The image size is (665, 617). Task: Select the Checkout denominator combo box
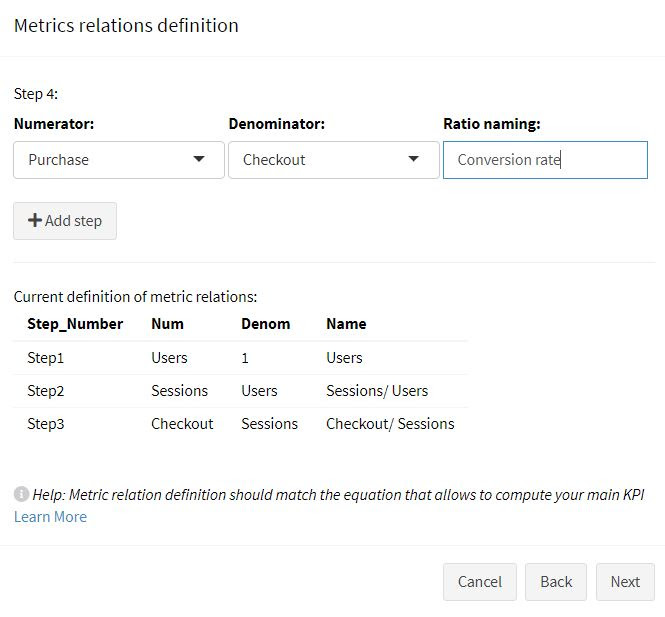click(x=334, y=160)
